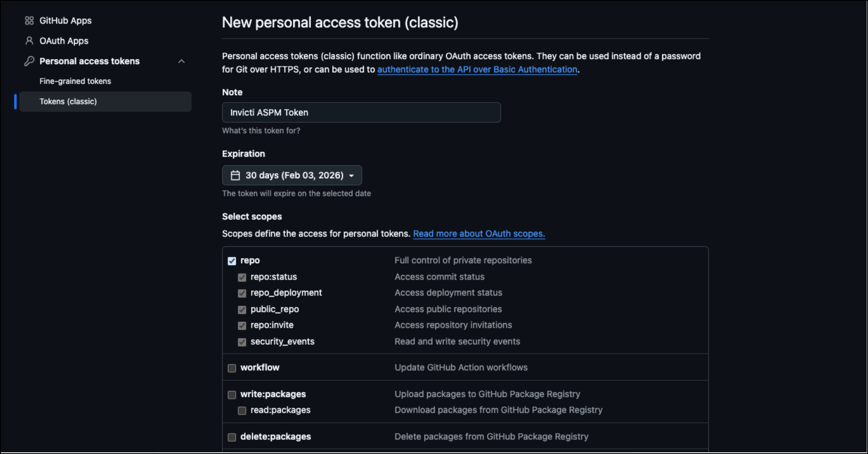The width and height of the screenshot is (868, 454).
Task: Open the OAuth Apps sidebar item
Action: click(64, 41)
